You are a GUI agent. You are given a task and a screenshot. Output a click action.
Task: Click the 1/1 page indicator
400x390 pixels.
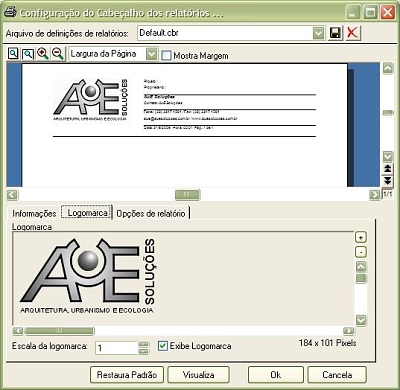(x=388, y=193)
